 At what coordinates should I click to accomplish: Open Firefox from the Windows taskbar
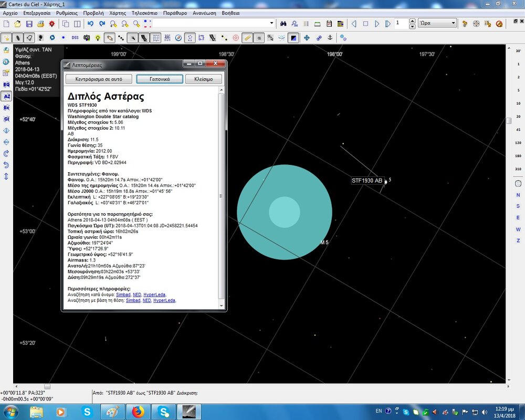click(x=138, y=411)
